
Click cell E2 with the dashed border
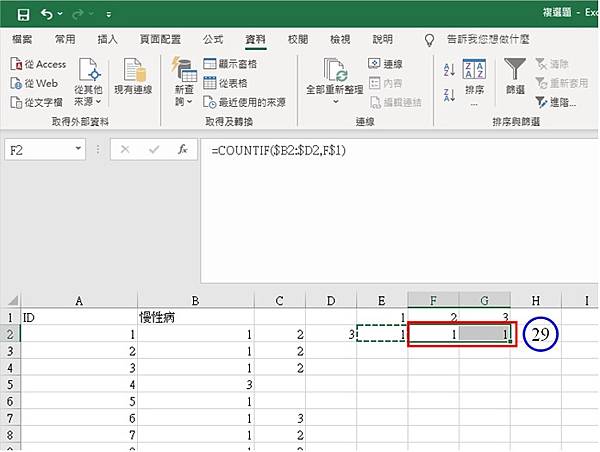[x=382, y=334]
